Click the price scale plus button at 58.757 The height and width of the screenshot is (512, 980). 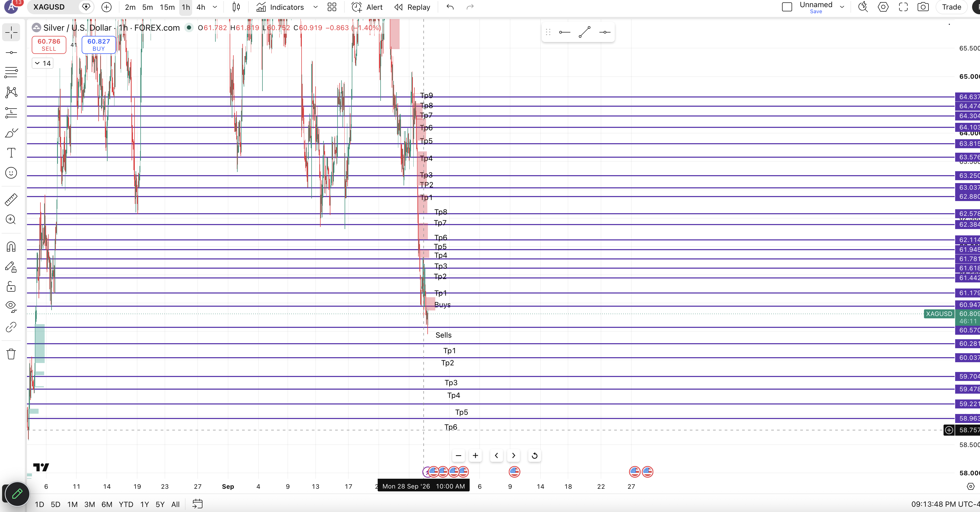click(x=949, y=430)
